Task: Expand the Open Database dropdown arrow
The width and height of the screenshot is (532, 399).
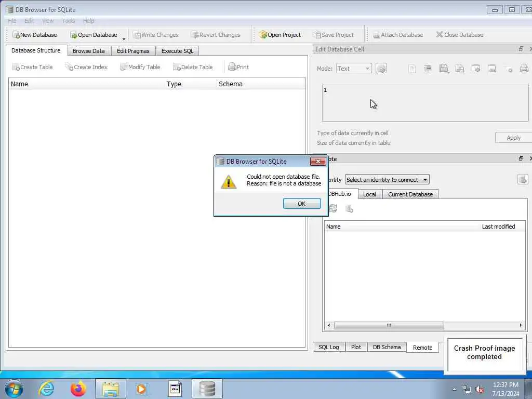Action: click(124, 38)
